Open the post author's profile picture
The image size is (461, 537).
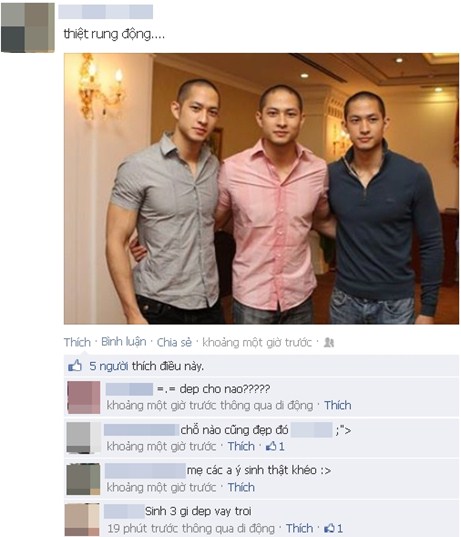(x=28, y=28)
